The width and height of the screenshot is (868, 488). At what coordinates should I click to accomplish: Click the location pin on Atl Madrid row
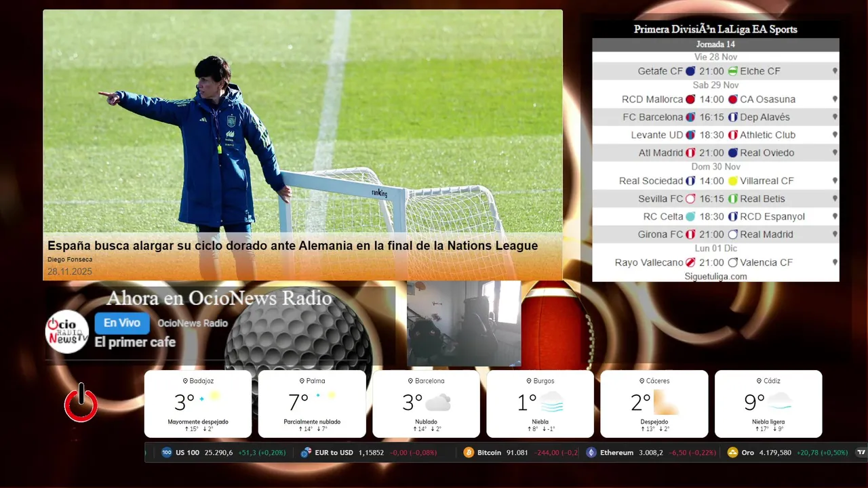tap(835, 152)
